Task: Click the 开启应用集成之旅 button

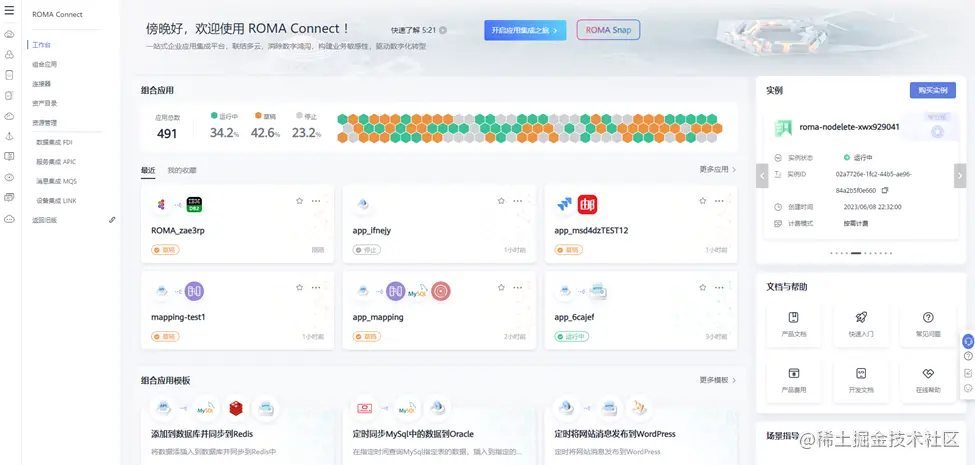Action: tap(525, 30)
